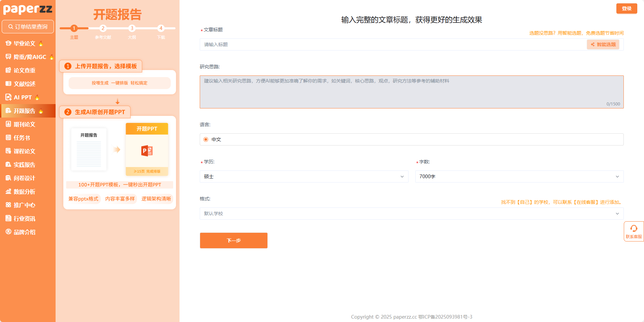The image size is (644, 322).
Task: Click the 论文查重 sidebar icon
Action: tap(8, 70)
